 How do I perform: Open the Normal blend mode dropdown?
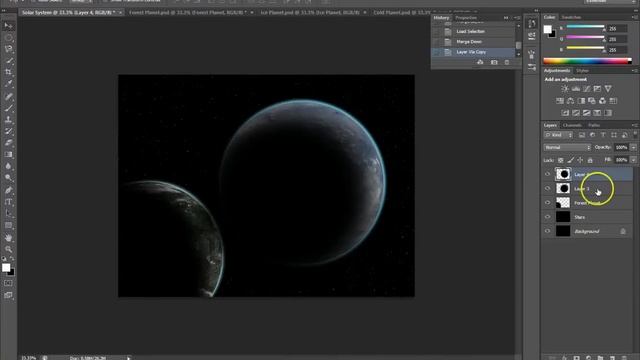click(x=567, y=147)
